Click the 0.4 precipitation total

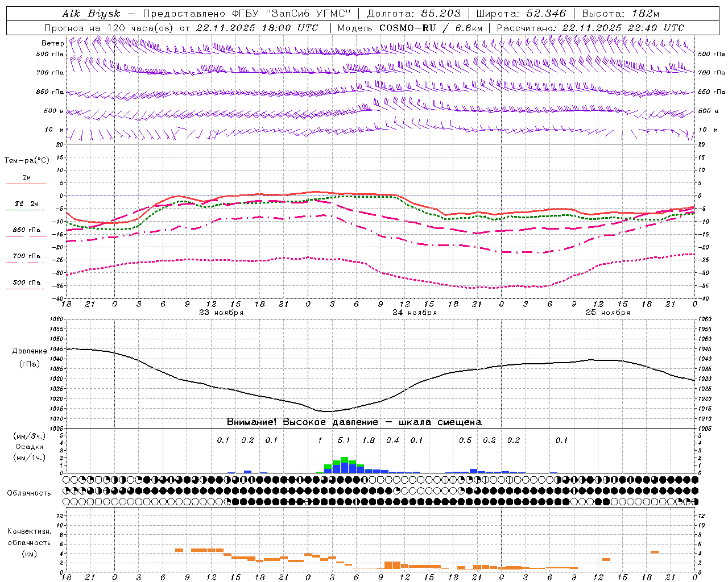click(x=392, y=440)
